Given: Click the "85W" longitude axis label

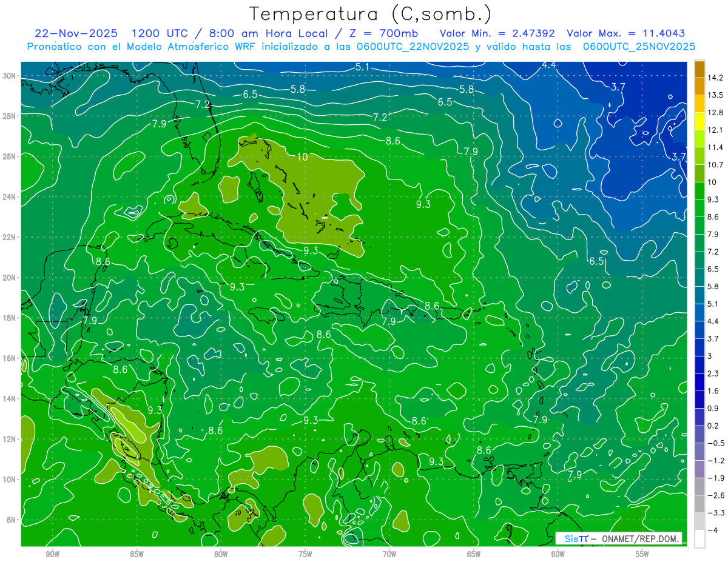Looking at the screenshot, I should tap(137, 554).
